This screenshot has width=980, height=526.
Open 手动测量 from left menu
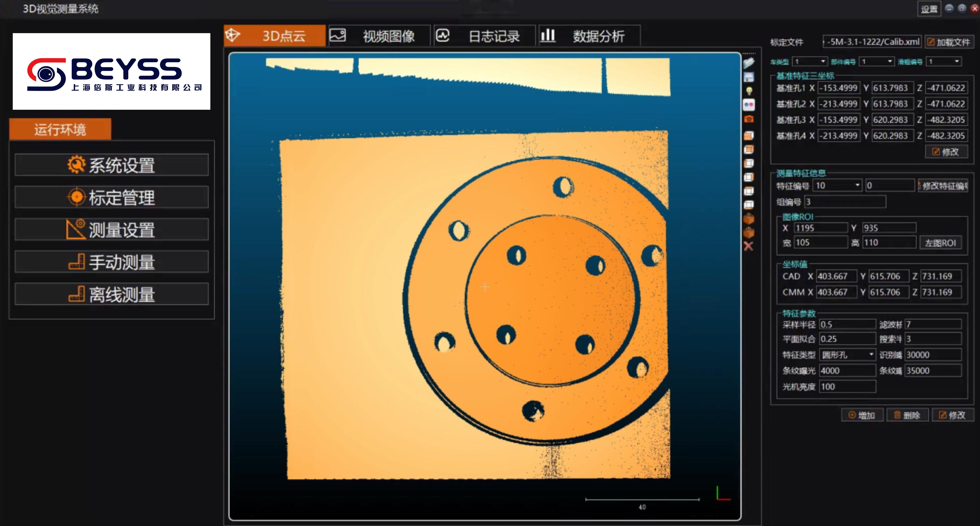[112, 262]
